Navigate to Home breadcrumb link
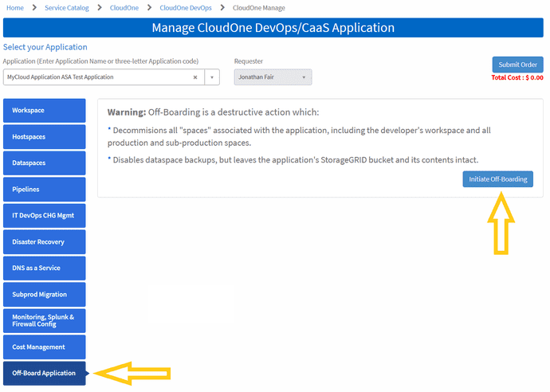The height and width of the screenshot is (392, 550). (x=15, y=8)
